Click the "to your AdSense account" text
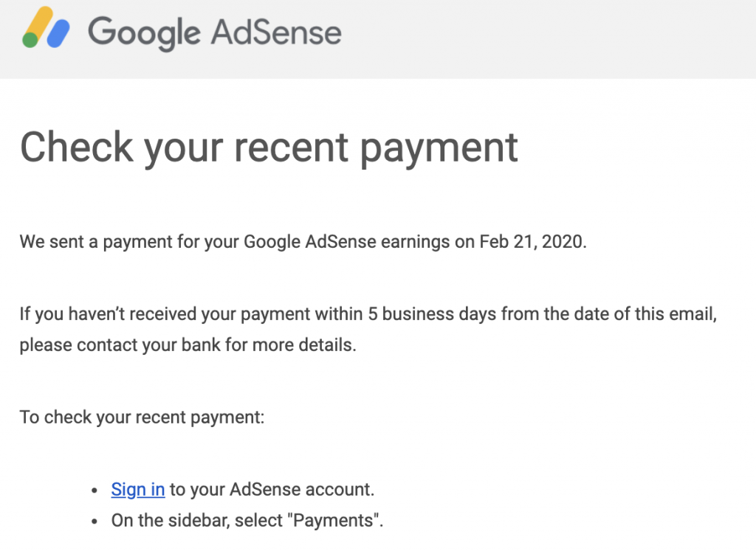756x551 pixels. point(272,489)
